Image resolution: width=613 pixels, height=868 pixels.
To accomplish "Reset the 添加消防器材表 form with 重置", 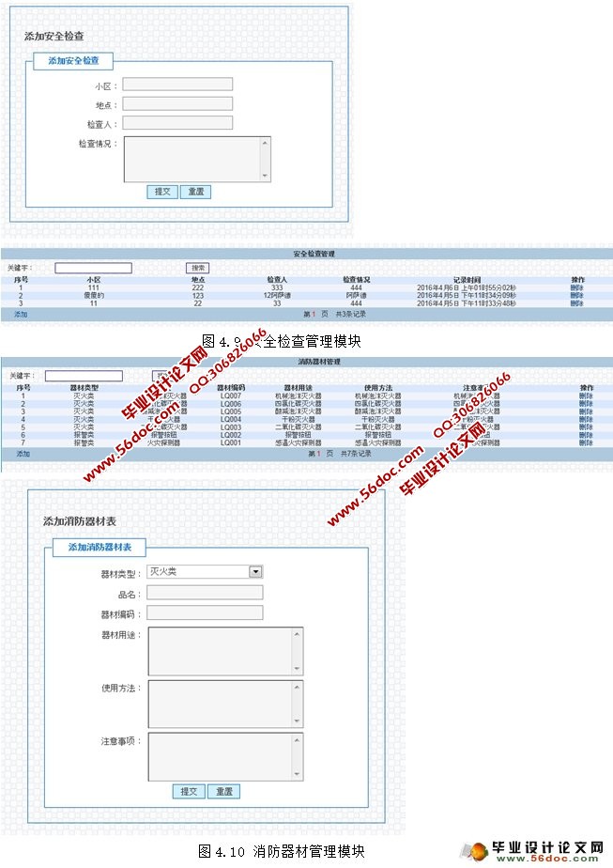I will click(224, 791).
